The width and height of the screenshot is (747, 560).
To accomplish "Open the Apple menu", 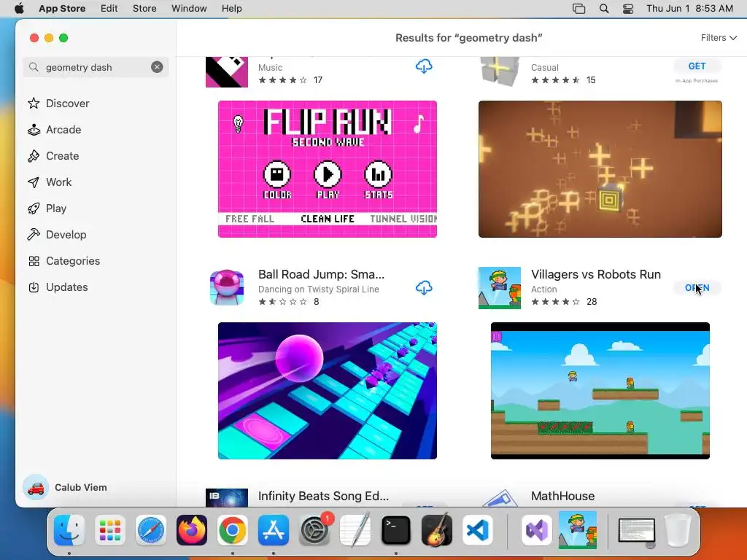I will [x=19, y=9].
